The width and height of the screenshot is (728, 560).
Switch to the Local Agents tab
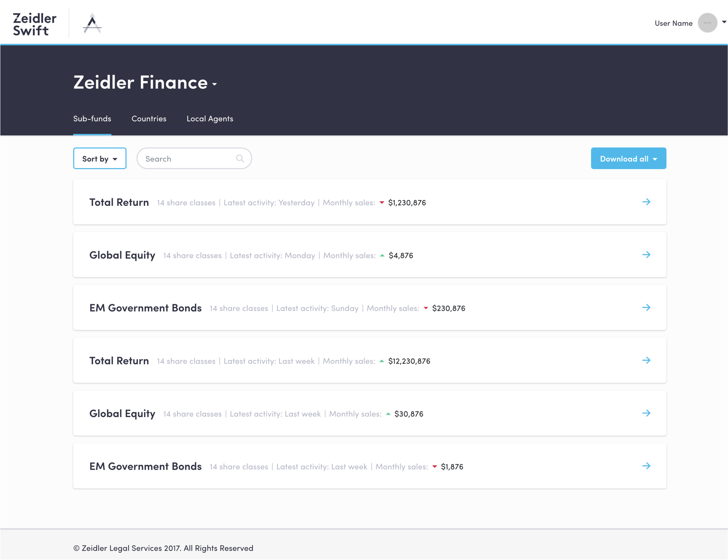(x=210, y=119)
